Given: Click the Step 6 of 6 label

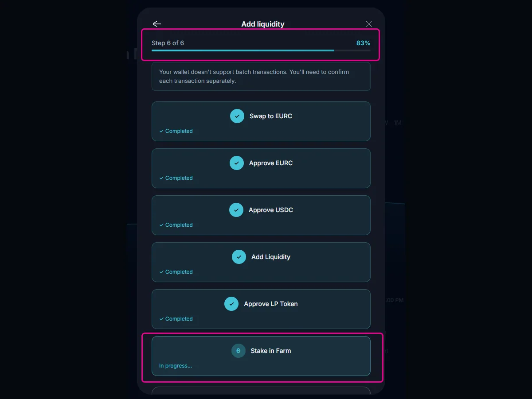Looking at the screenshot, I should coord(168,43).
